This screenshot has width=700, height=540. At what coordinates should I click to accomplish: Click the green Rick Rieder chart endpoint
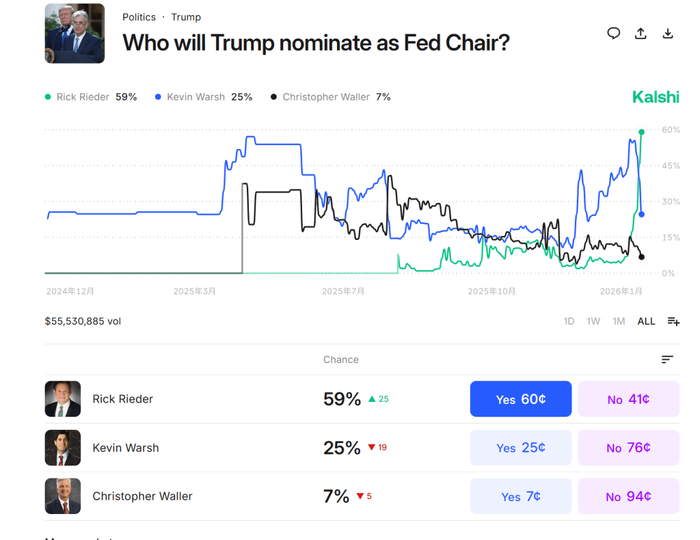coord(641,131)
